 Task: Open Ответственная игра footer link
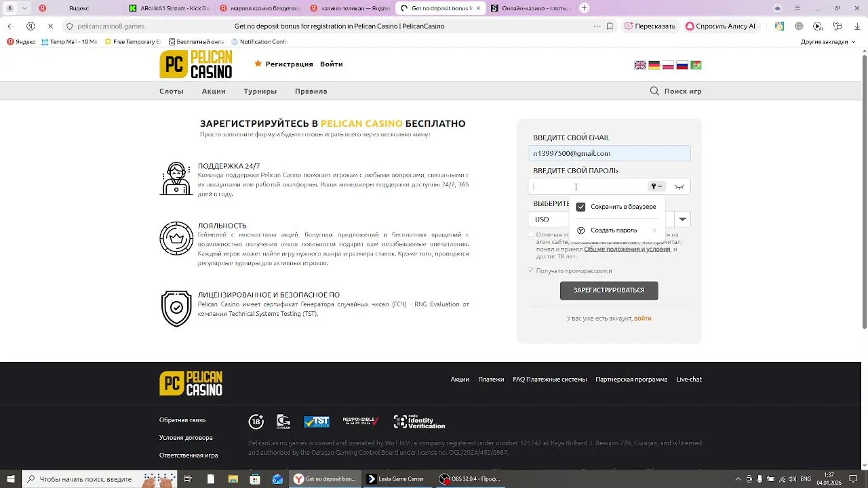point(189,455)
